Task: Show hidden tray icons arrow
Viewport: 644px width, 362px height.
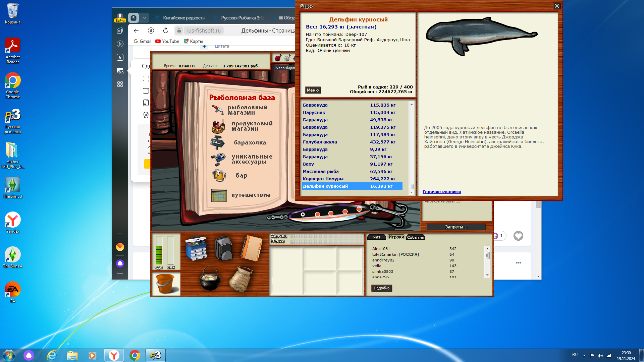Action: pyautogui.click(x=584, y=355)
